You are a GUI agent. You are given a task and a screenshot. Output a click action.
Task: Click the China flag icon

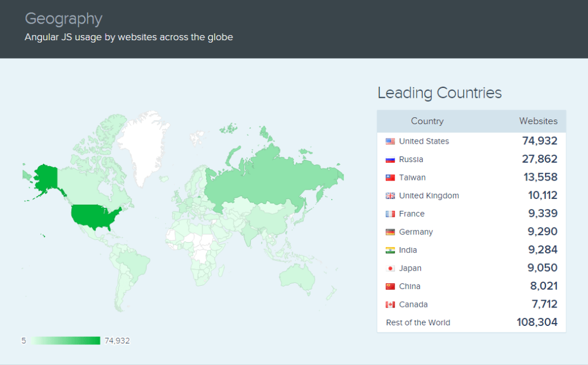pyautogui.click(x=390, y=287)
